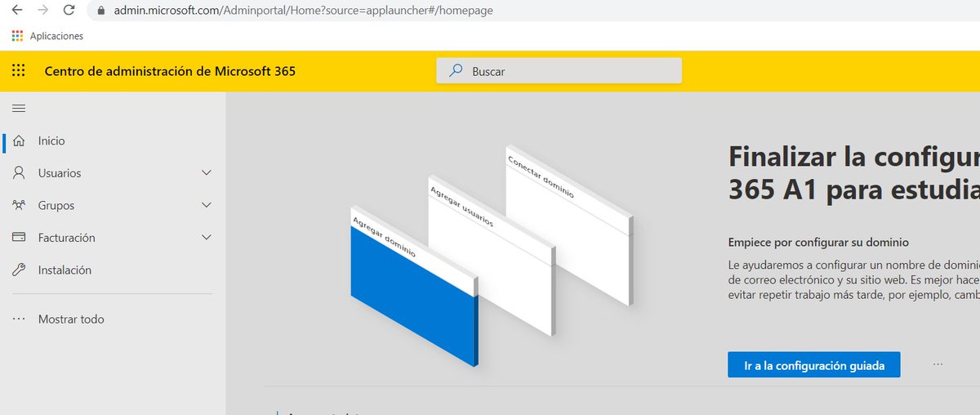The width and height of the screenshot is (980, 415).
Task: Open more options ellipsis beside guided setup
Action: point(938,364)
